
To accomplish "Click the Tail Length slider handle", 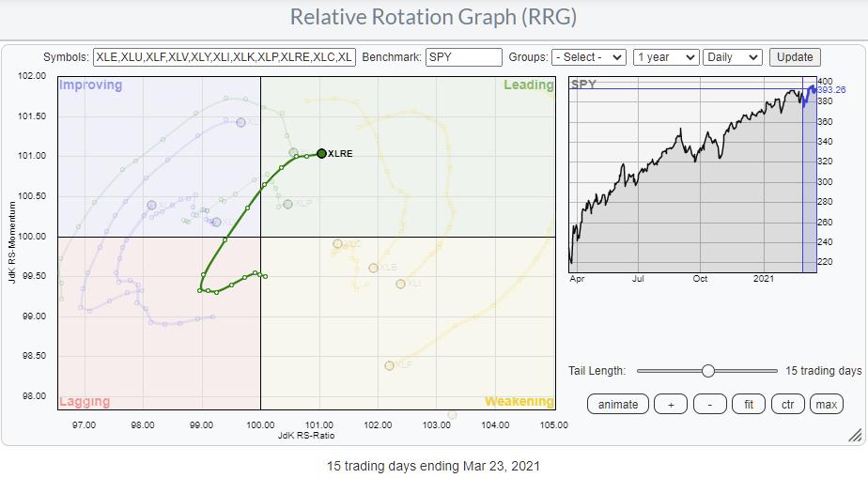I will [x=708, y=371].
